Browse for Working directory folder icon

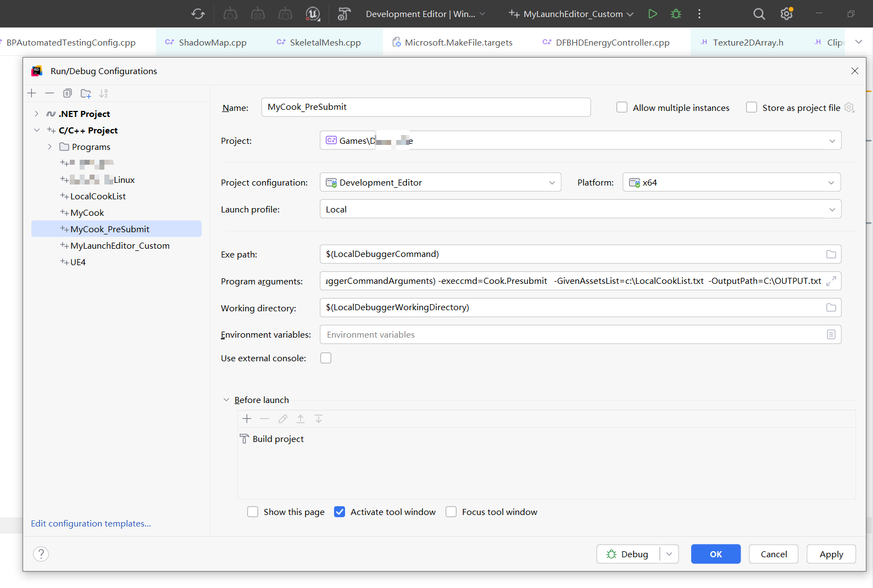[x=831, y=307]
